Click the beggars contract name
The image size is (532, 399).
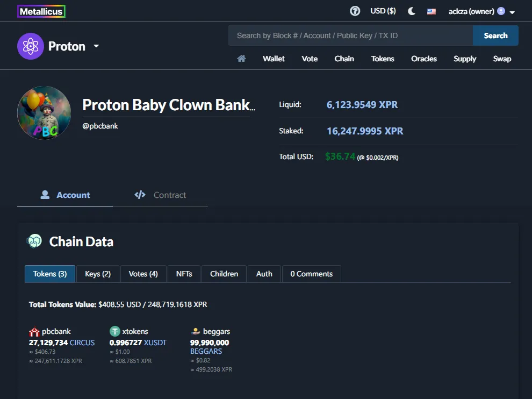[217, 331]
